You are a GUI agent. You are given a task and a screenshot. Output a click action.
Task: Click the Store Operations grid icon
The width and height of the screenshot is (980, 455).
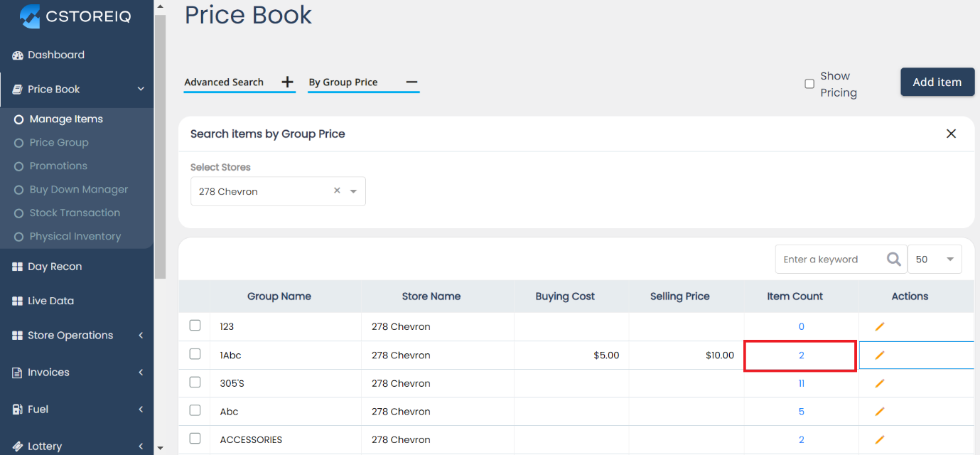click(x=18, y=336)
